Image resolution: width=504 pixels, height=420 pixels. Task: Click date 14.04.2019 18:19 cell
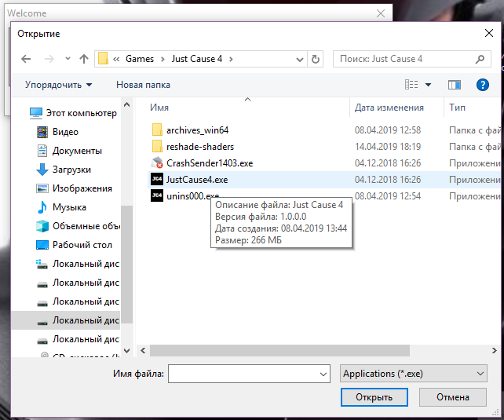tap(388, 147)
